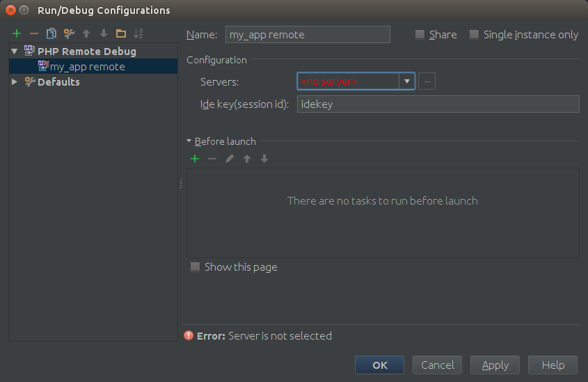Click the copy configuration icon
The image size is (588, 382).
coord(51,33)
